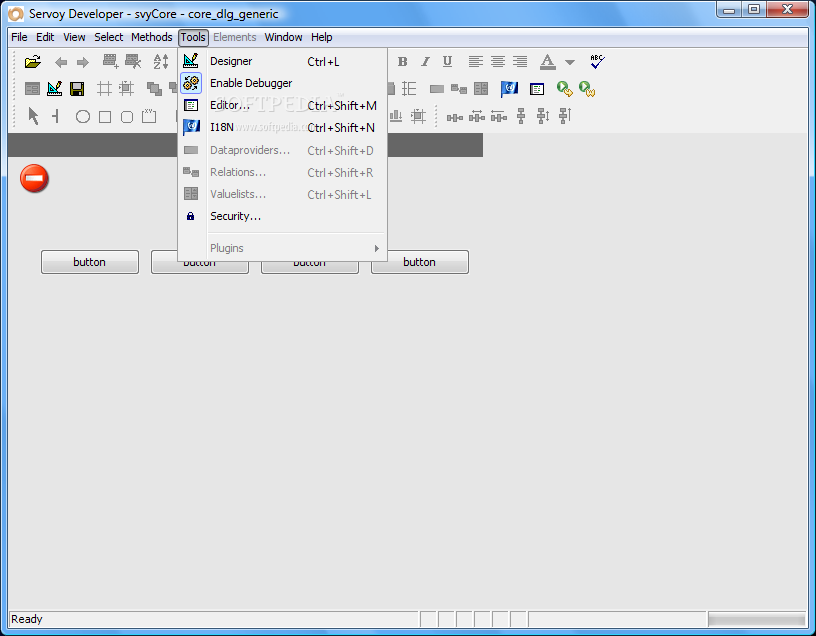Click the green play smart client icon
Viewport: 816px width, 636px height.
tap(564, 89)
